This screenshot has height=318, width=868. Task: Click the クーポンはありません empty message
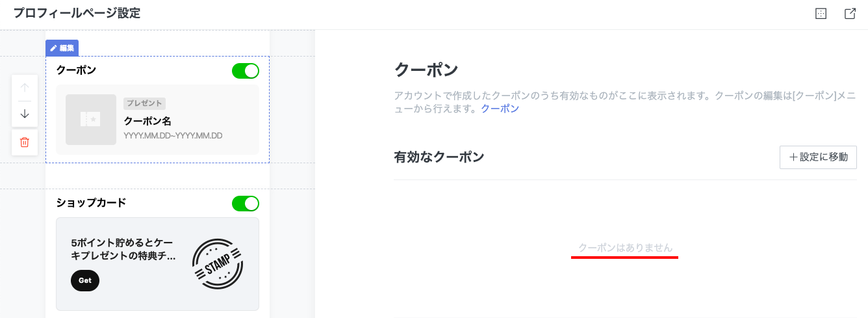[x=625, y=248]
